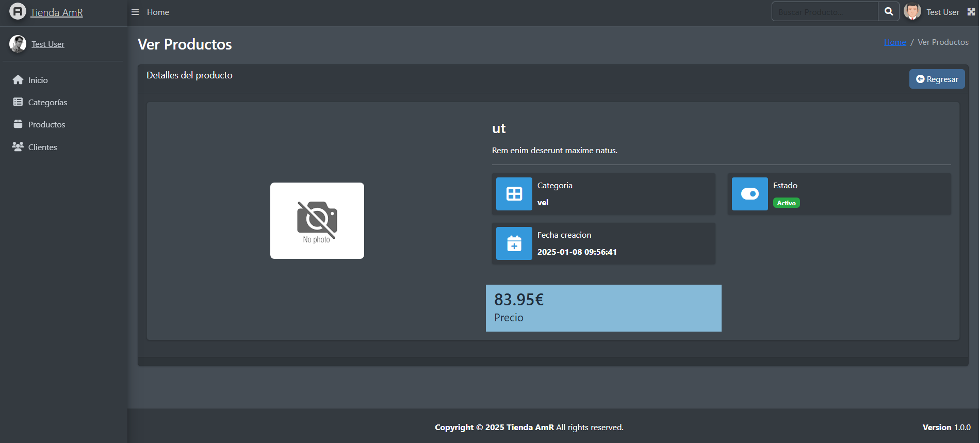Click the Productos box icon
Screen dimensions: 980x443
[18, 124]
